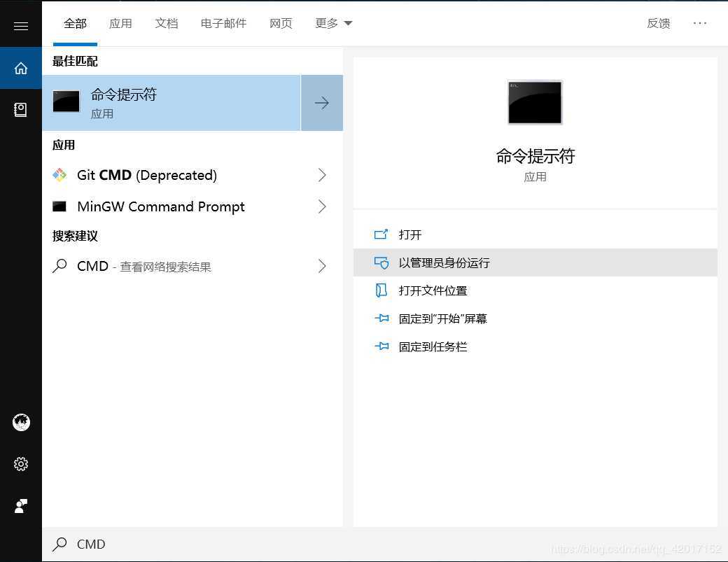
Task: Click the 反馈 link
Action: (x=659, y=23)
